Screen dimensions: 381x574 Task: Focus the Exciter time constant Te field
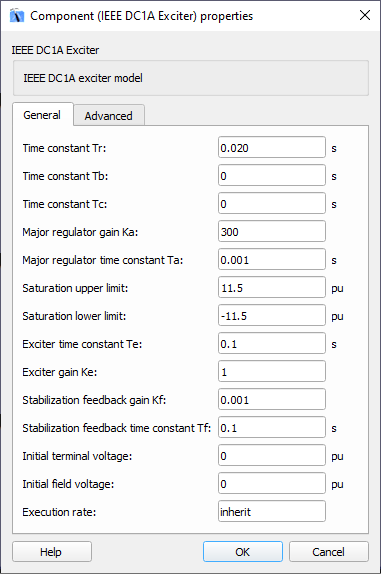click(272, 343)
